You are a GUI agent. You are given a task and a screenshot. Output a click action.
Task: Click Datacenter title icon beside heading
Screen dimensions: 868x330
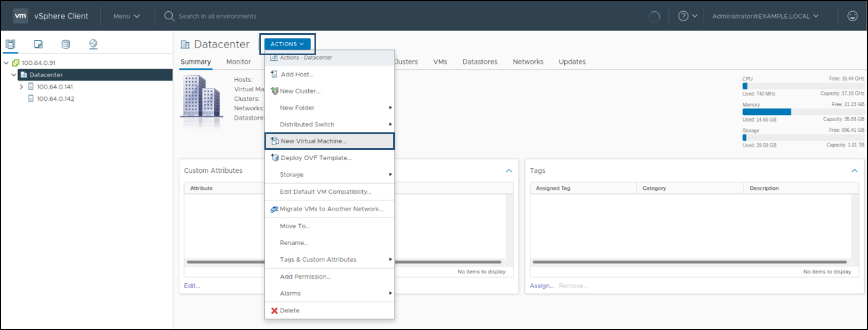185,44
